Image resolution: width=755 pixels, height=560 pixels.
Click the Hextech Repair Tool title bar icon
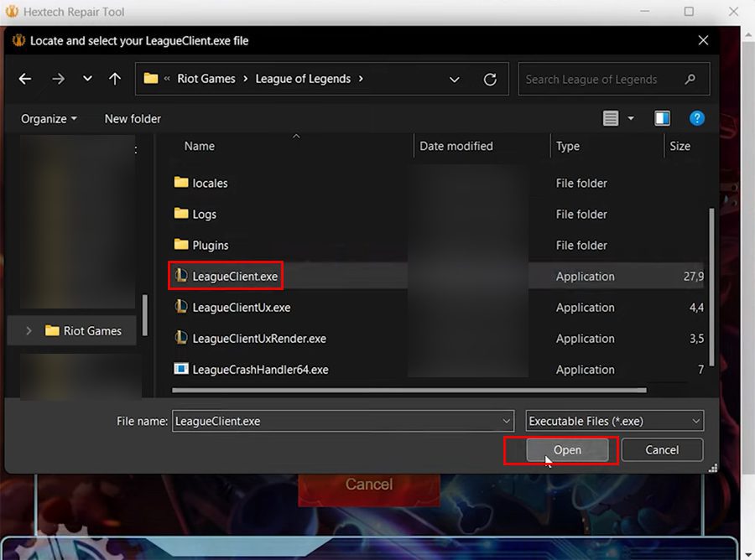click(x=12, y=12)
